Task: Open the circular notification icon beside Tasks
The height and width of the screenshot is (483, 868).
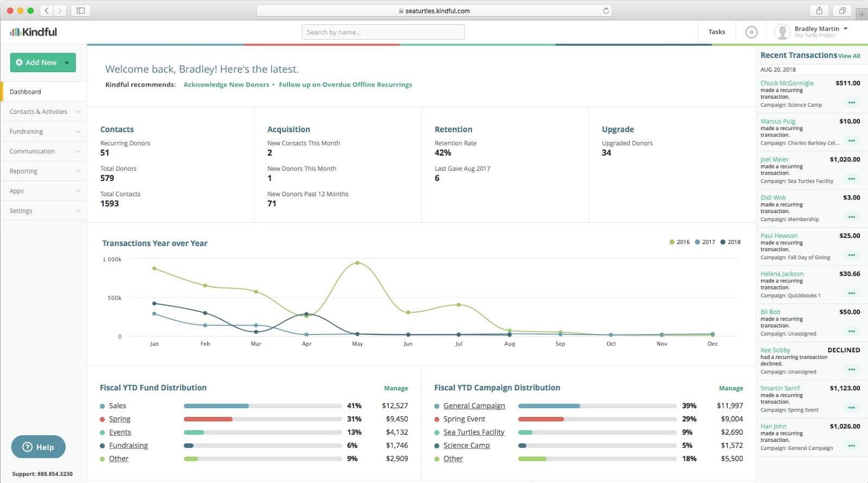Action: tap(751, 33)
